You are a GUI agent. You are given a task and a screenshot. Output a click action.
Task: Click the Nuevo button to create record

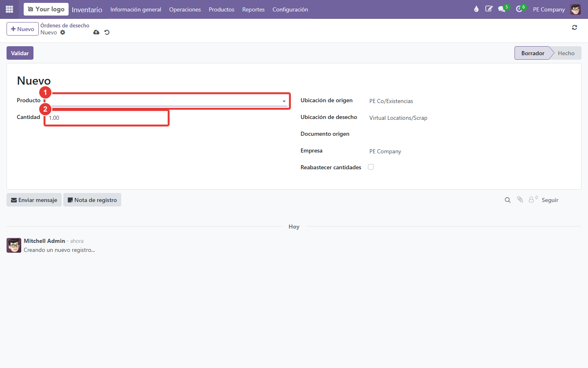tap(22, 29)
